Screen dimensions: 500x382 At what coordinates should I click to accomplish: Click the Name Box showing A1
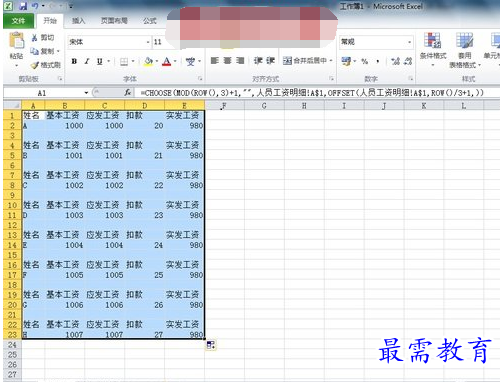pos(42,93)
